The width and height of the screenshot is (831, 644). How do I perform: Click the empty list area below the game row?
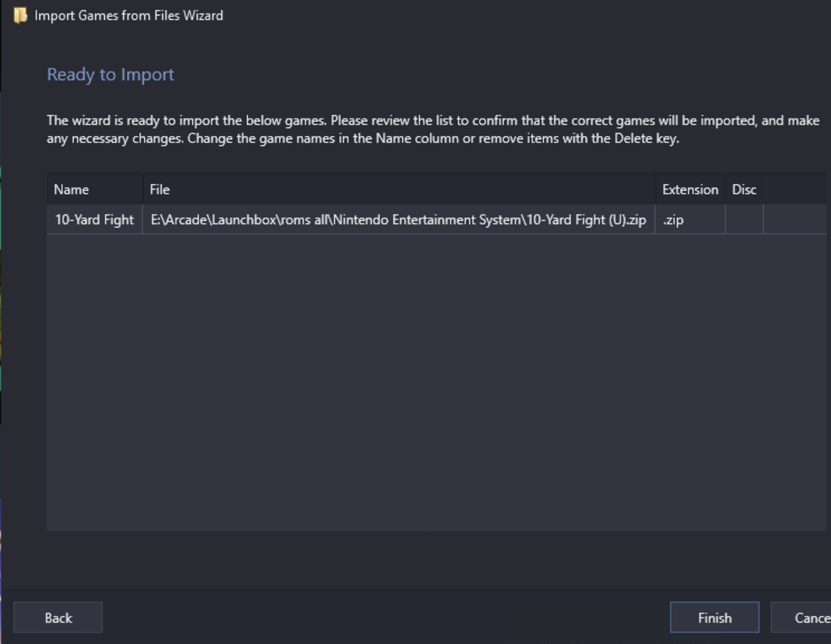coord(437,382)
